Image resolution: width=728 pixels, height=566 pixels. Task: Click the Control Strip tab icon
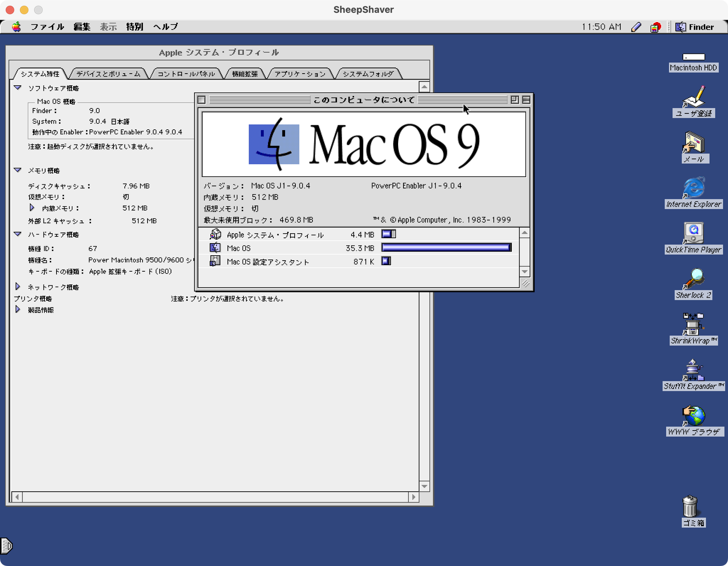click(x=6, y=546)
